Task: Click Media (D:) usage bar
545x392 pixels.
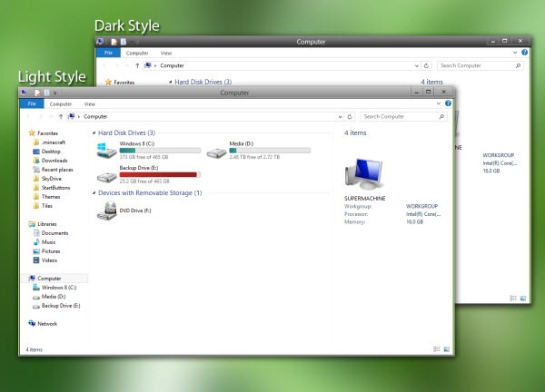Action: pos(270,151)
